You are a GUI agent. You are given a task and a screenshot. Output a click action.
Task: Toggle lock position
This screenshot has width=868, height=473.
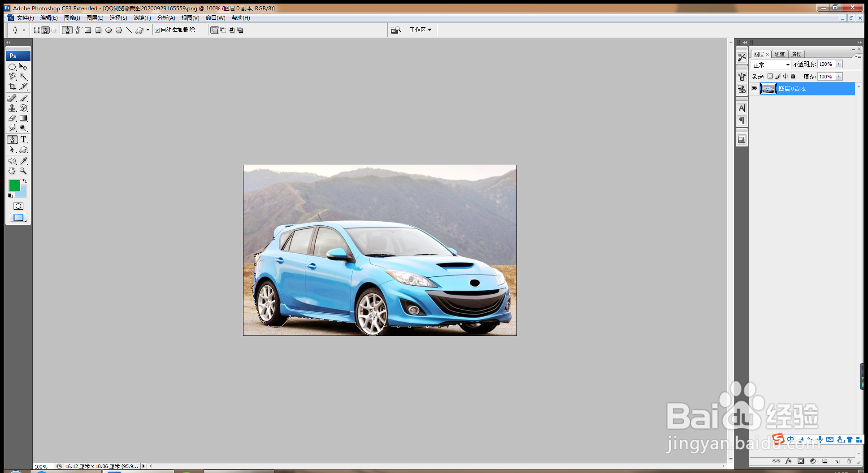(x=785, y=76)
